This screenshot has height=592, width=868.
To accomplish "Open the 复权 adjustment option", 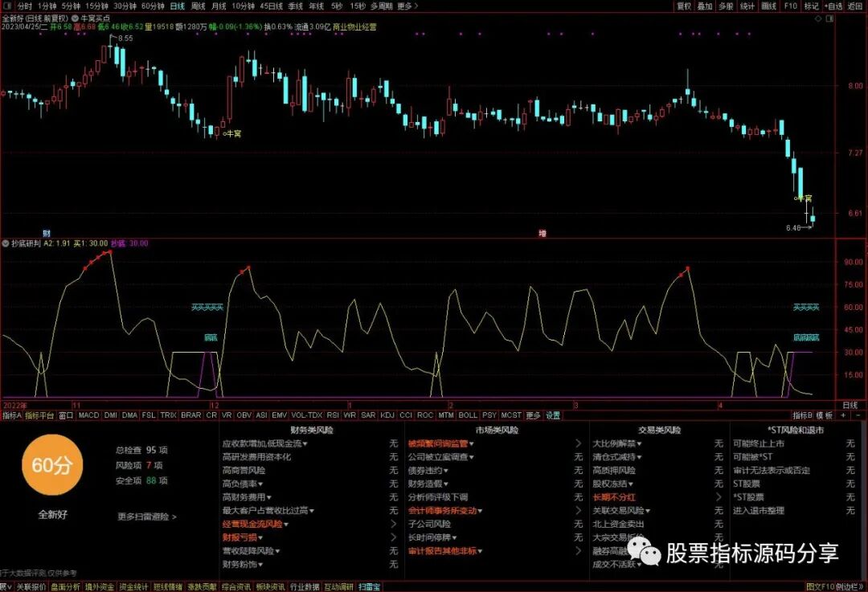I will (x=684, y=6).
